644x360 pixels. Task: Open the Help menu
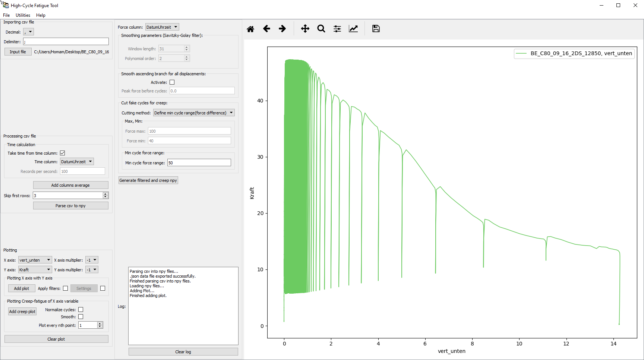coord(41,15)
